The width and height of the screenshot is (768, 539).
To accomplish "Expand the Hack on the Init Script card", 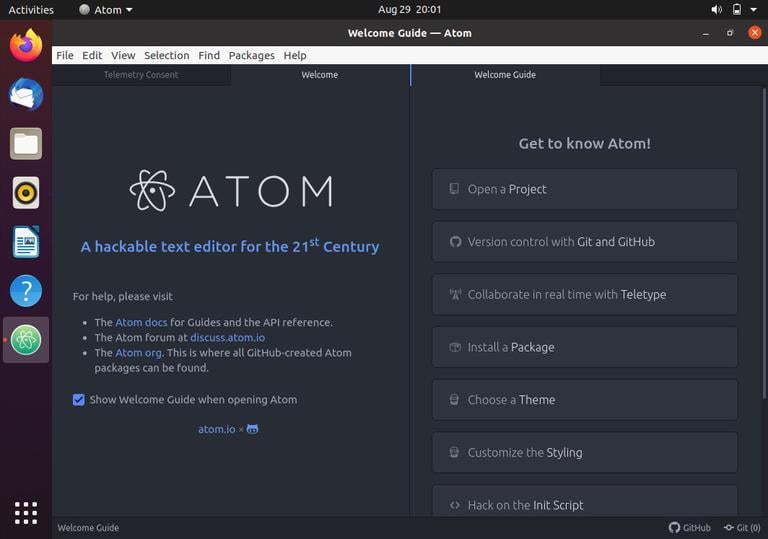I will tap(585, 501).
